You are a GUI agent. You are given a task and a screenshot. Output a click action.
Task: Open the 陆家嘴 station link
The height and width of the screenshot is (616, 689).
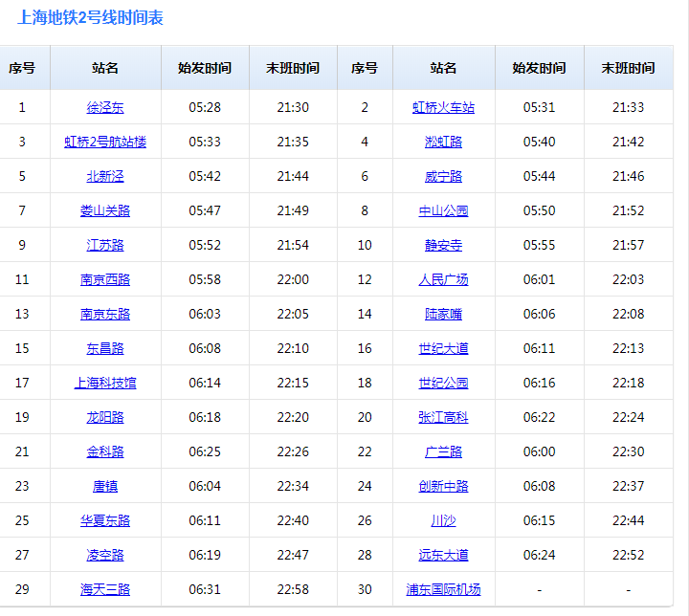click(x=443, y=314)
